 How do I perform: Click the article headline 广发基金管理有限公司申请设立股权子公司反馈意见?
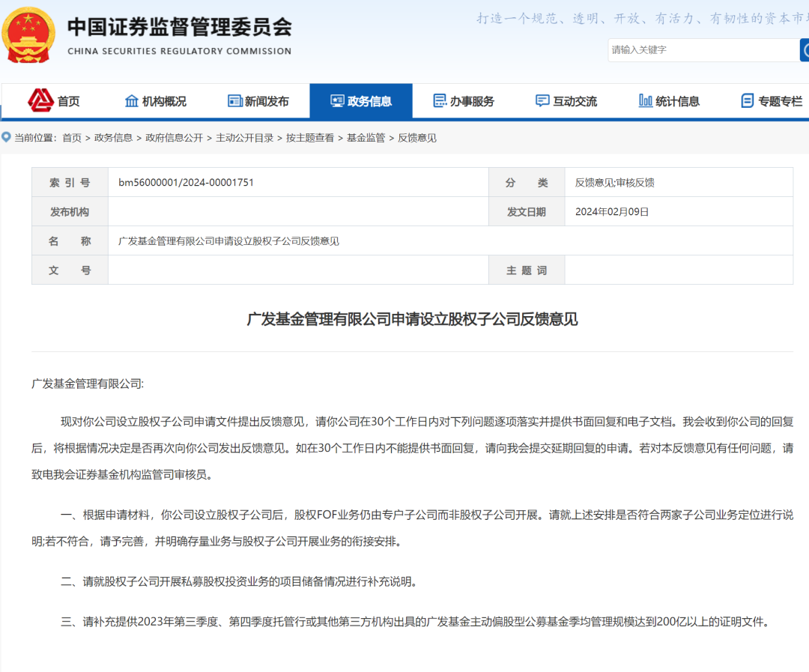tap(412, 319)
